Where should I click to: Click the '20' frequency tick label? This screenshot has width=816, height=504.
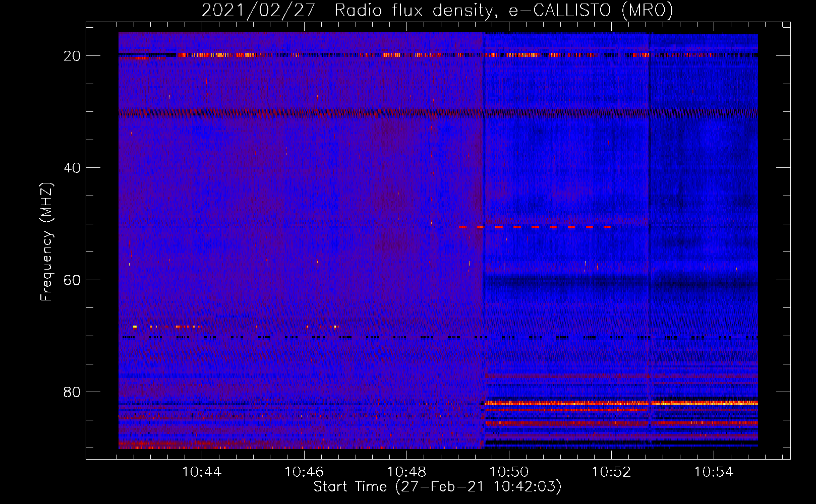(73, 55)
